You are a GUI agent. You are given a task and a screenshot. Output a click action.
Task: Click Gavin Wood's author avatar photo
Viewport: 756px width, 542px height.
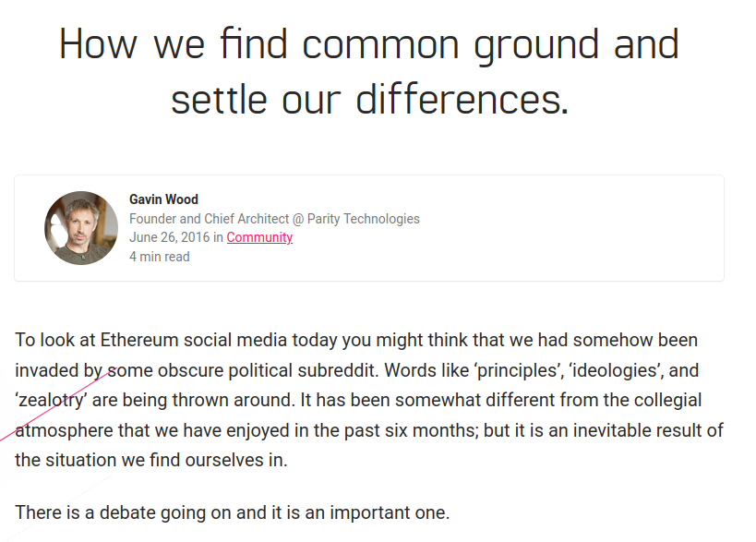coord(81,228)
